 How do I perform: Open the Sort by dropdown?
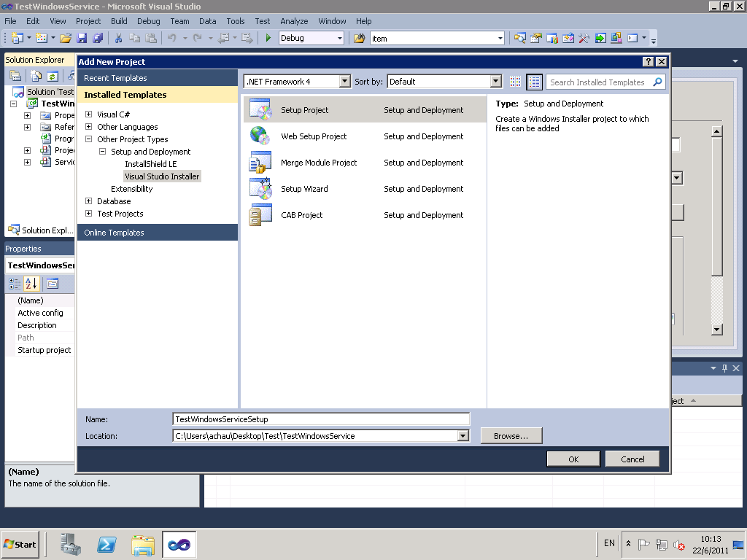(x=496, y=82)
